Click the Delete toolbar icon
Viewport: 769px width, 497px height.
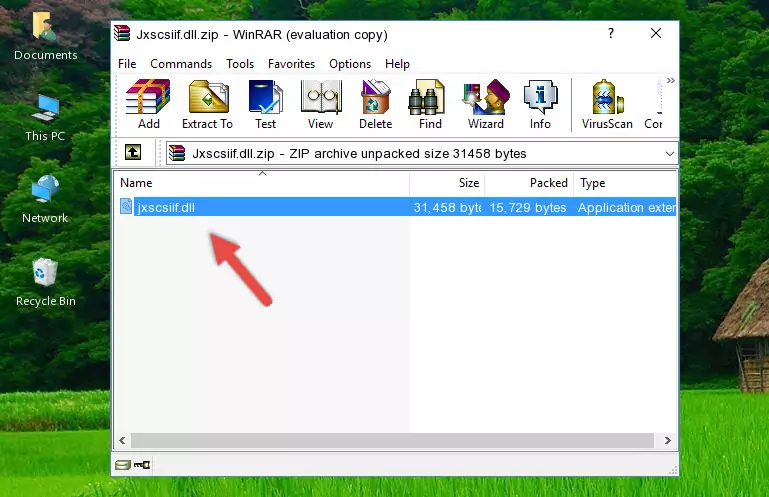click(376, 104)
